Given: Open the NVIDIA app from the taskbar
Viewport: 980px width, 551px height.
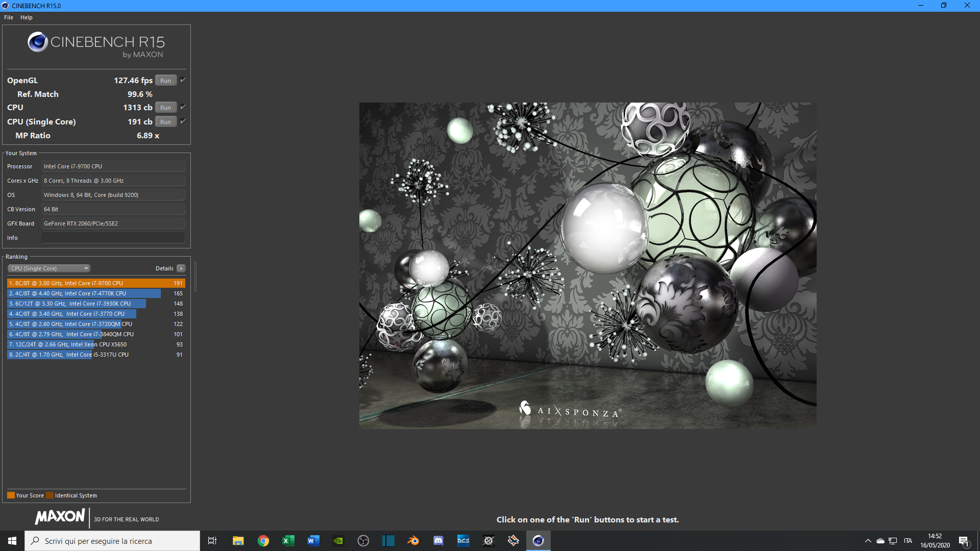Looking at the screenshot, I should click(x=338, y=541).
